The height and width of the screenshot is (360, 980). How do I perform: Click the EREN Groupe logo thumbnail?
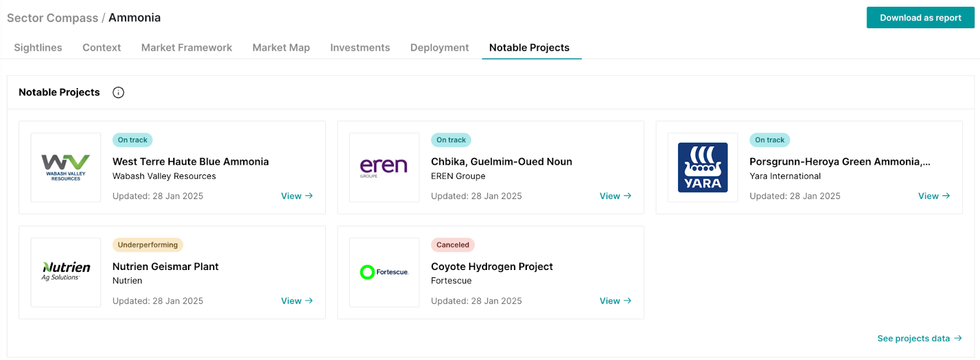[384, 167]
